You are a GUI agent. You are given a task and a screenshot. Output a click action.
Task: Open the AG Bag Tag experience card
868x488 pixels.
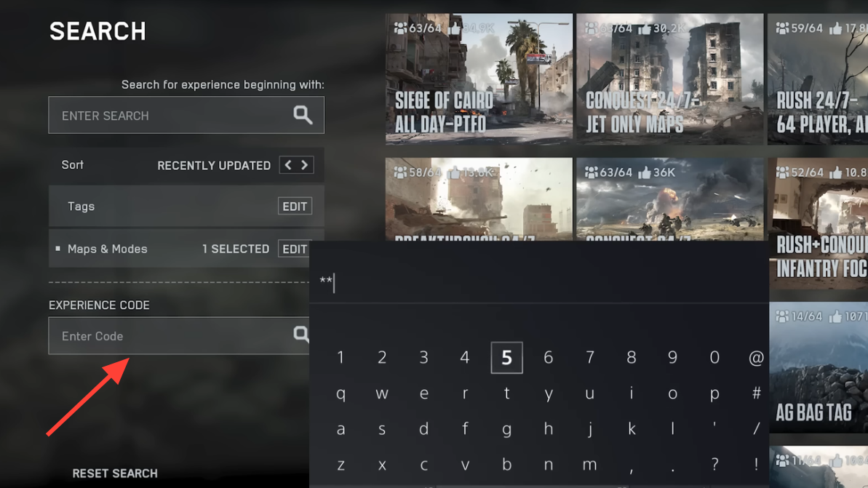point(819,367)
